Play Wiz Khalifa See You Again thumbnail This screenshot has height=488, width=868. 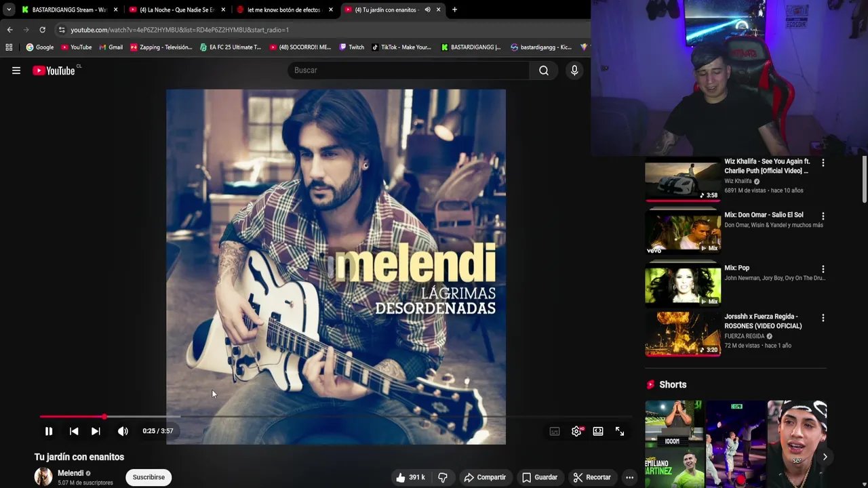pos(683,180)
